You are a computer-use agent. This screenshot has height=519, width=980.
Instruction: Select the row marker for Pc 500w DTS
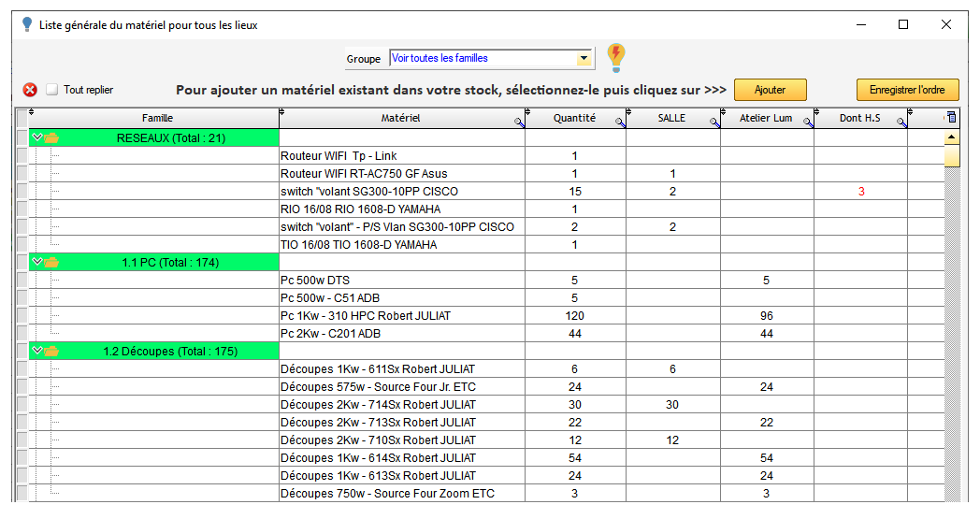(22, 281)
